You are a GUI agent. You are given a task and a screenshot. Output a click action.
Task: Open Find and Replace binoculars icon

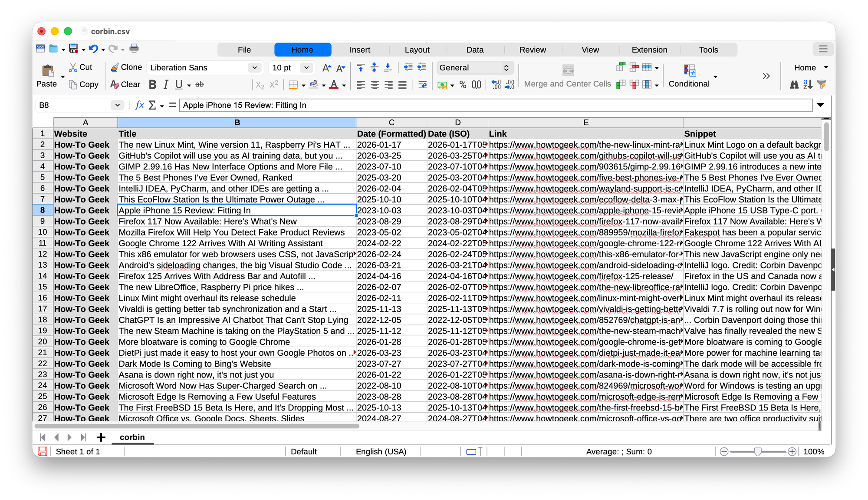click(x=794, y=85)
